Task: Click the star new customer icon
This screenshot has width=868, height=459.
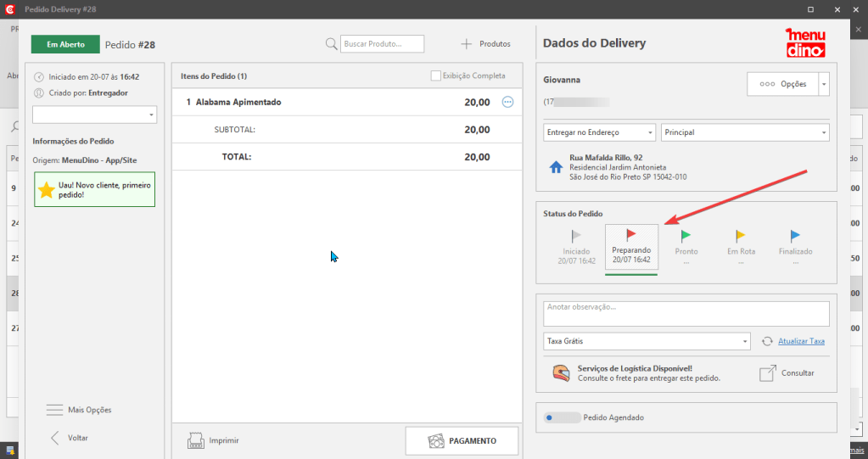Action: [x=47, y=190]
